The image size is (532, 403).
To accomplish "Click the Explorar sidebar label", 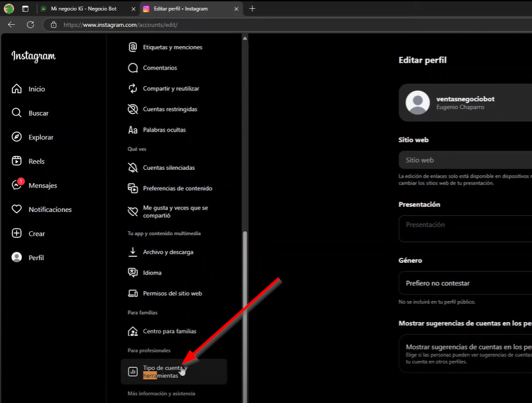I will (x=41, y=138).
